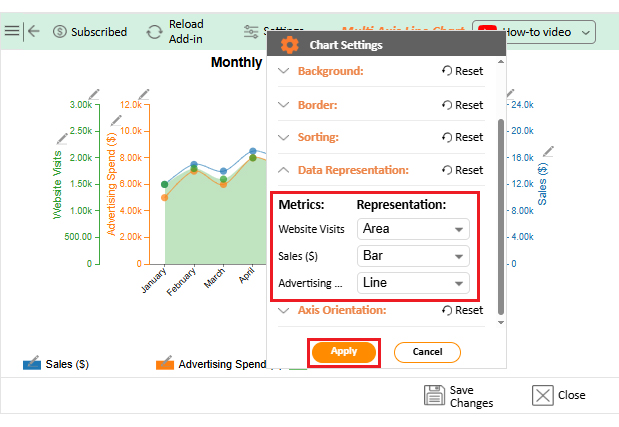Expand the Background section
The width and height of the screenshot is (619, 427).
[330, 71]
